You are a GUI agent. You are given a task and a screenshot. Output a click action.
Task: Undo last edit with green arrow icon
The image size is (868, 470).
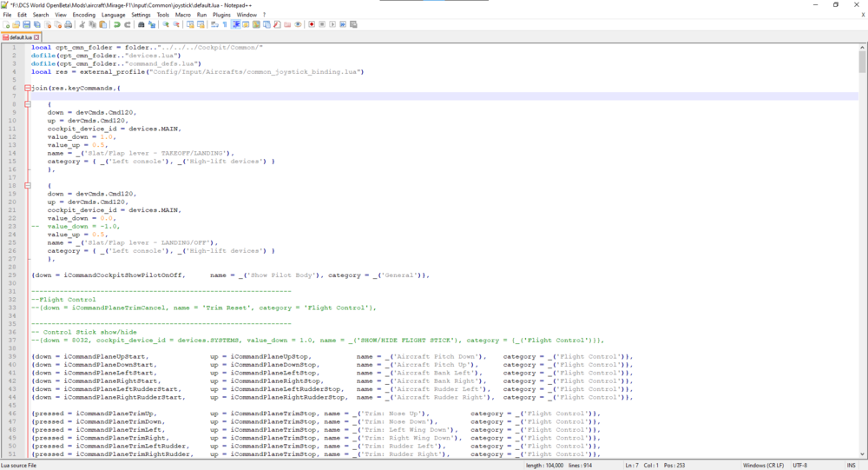117,24
